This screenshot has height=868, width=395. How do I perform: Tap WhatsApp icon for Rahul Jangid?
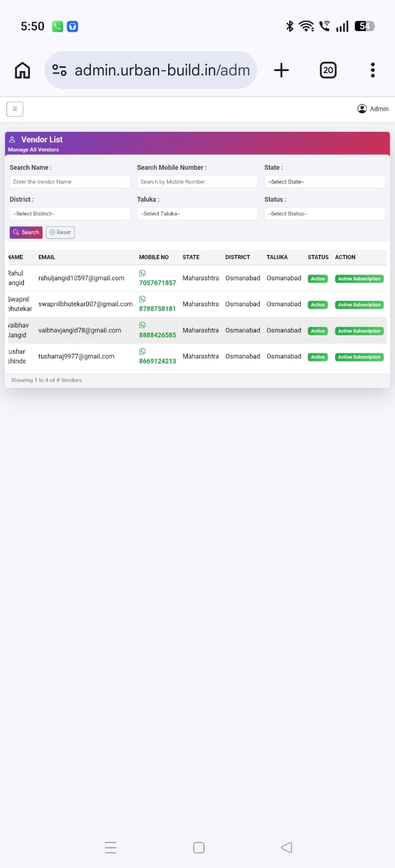click(142, 273)
